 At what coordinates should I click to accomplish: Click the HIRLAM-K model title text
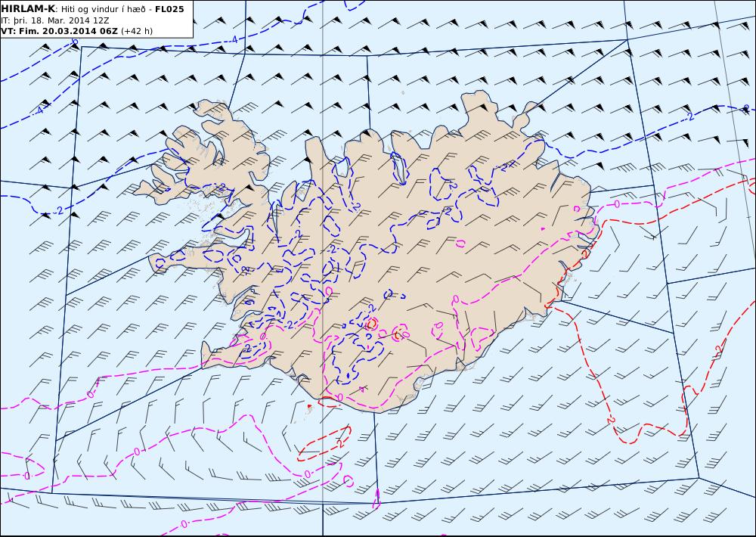(28, 8)
